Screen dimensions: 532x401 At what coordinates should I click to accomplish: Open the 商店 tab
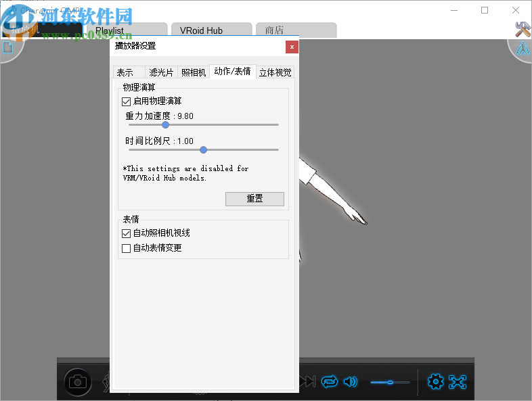(296, 30)
